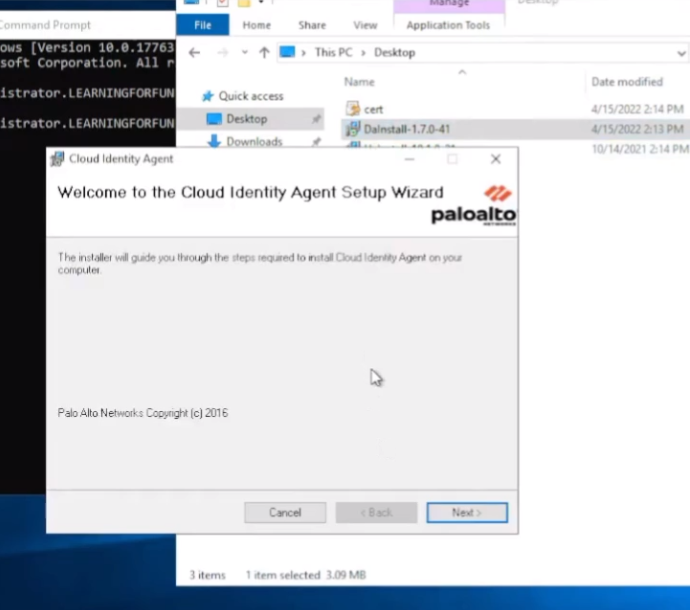The height and width of the screenshot is (610, 690).
Task: Cancel the Cloud Identity Agent setup
Action: tap(285, 513)
